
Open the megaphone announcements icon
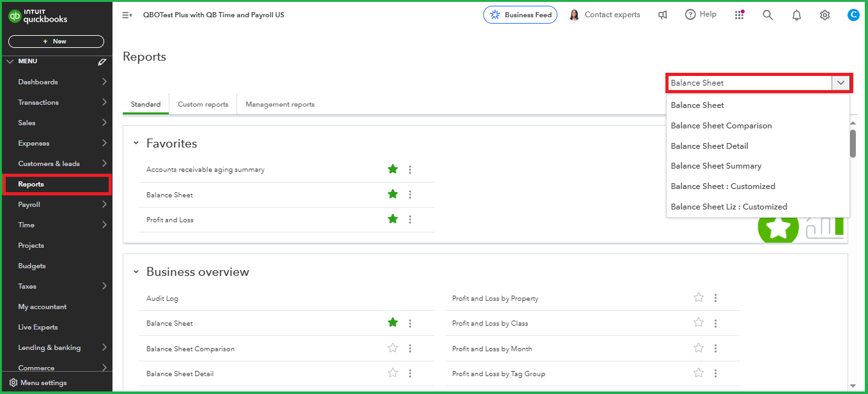(x=663, y=15)
